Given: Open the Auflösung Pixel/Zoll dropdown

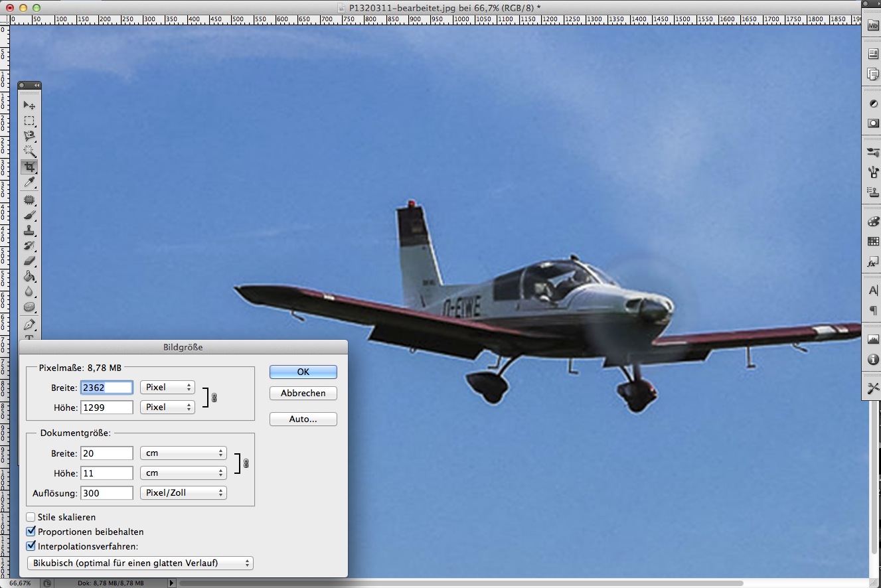Looking at the screenshot, I should point(183,493).
